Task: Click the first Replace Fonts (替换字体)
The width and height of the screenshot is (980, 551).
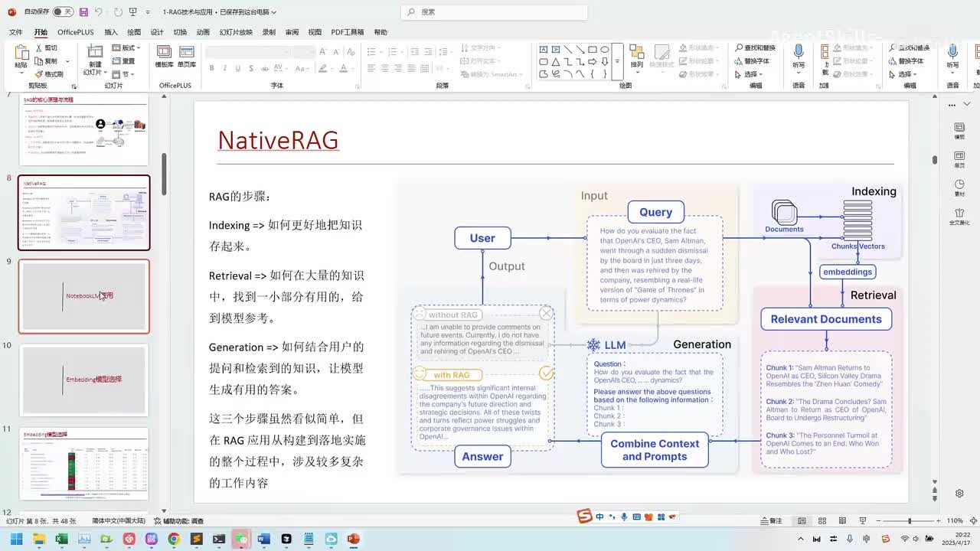Action: [752, 61]
